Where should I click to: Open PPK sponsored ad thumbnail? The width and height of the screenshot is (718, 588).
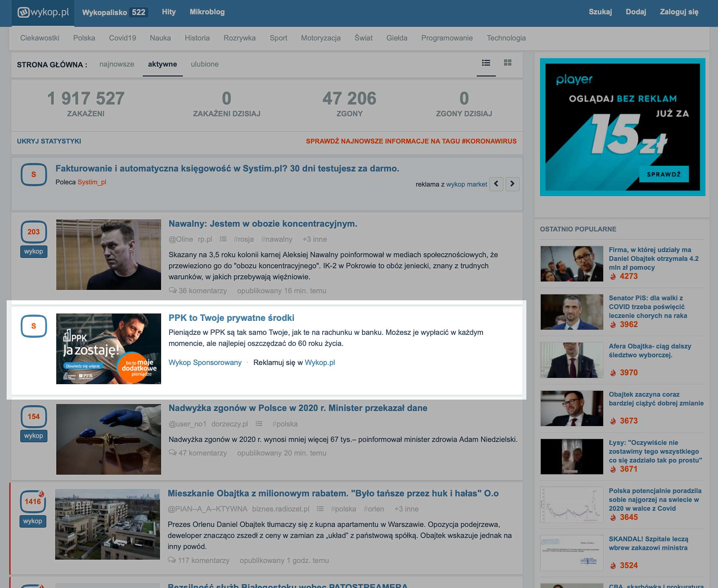click(109, 349)
